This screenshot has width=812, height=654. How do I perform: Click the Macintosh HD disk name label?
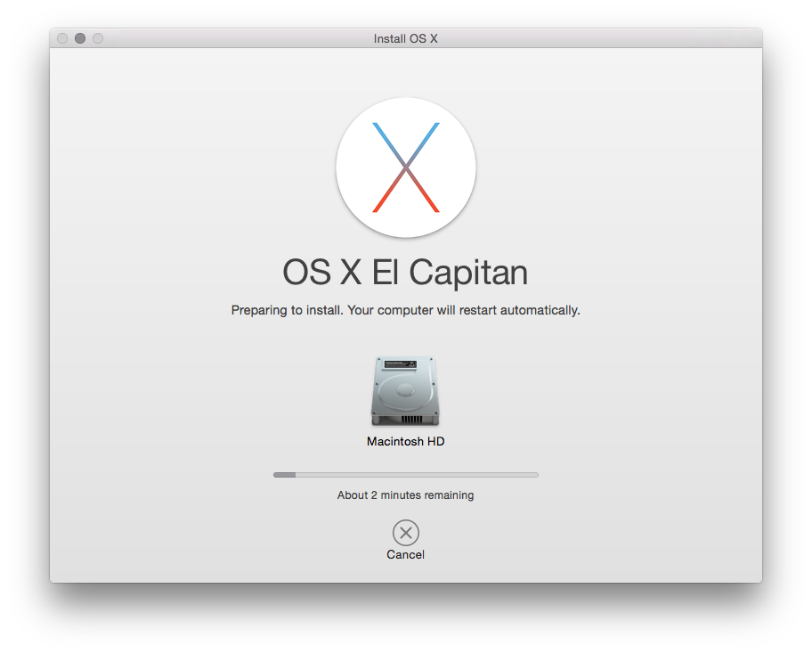(x=405, y=441)
